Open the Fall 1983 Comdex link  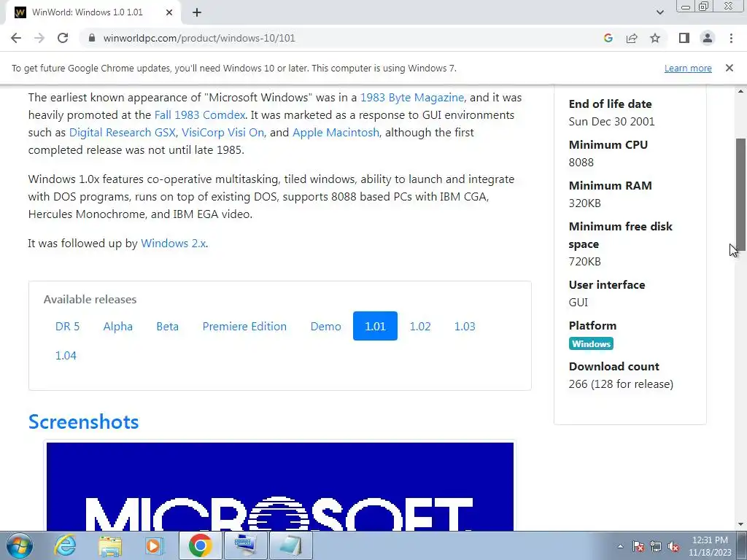point(200,114)
